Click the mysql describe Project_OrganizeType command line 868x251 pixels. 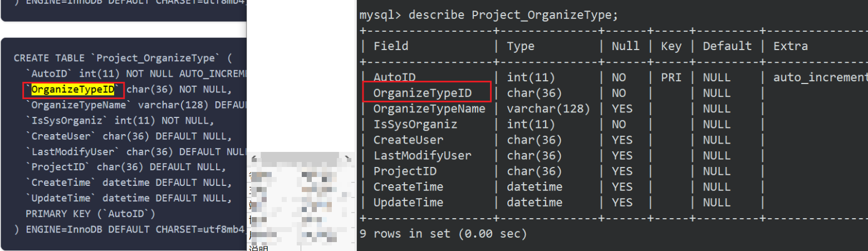488,15
